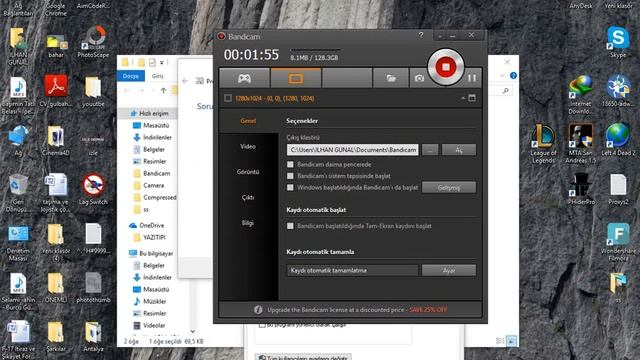640x360 pixels.
Task: Open the Genel settings tab
Action: click(x=248, y=121)
